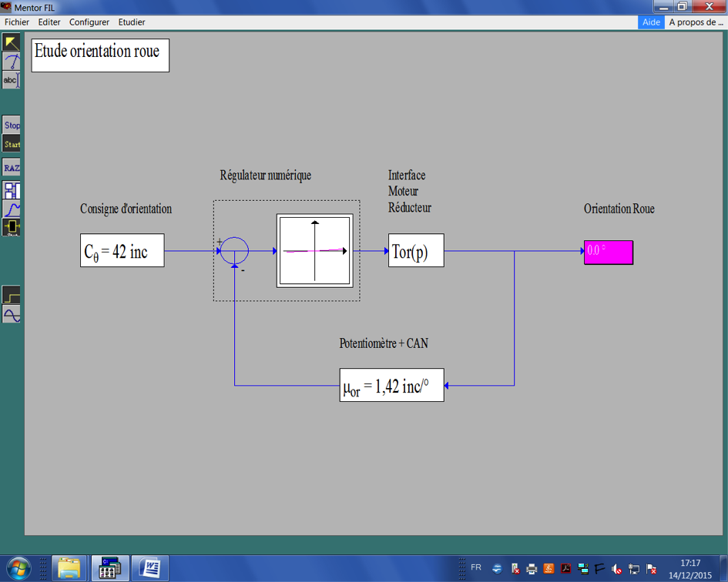Image resolution: width=728 pixels, height=582 pixels.
Task: Click the Moteur label
Action: [x=403, y=191]
